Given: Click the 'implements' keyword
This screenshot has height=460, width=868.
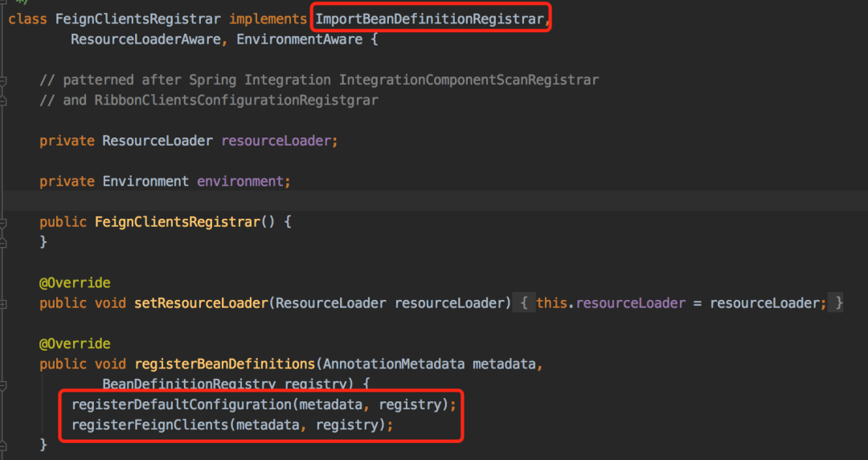Looking at the screenshot, I should pos(268,19).
